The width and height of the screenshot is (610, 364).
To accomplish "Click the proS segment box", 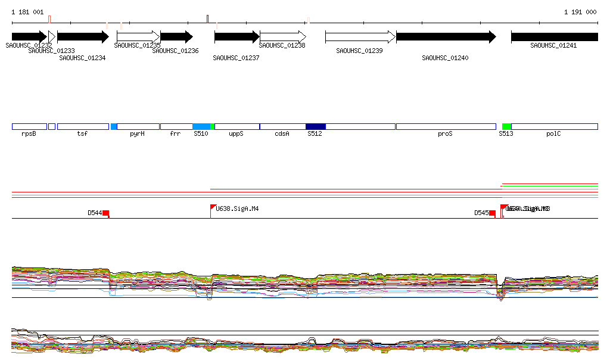I will (x=446, y=126).
